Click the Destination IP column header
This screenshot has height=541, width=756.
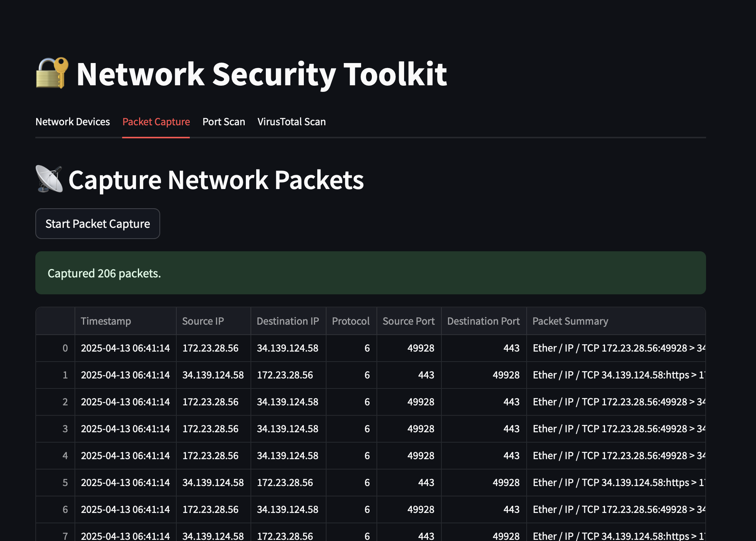coord(288,321)
